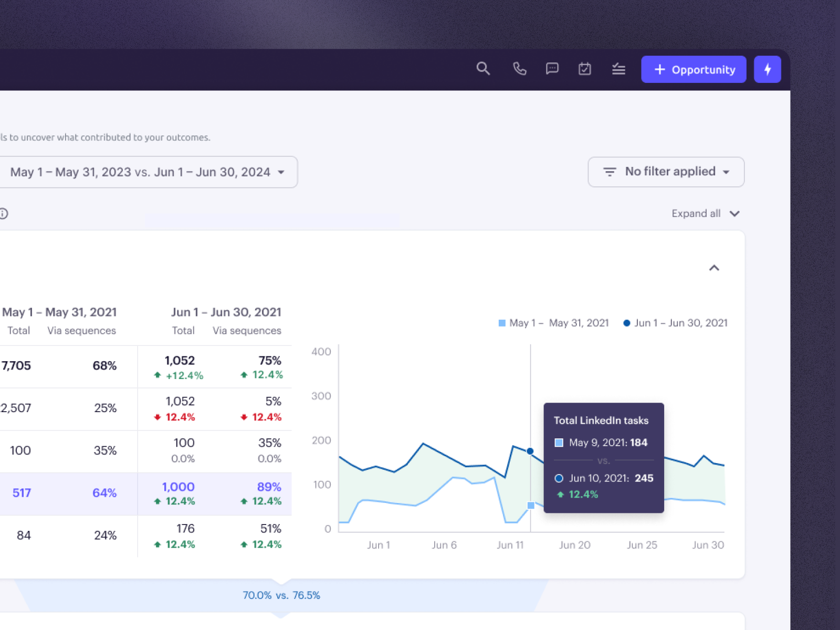Collapse the chart panel with the chevron

tap(715, 268)
